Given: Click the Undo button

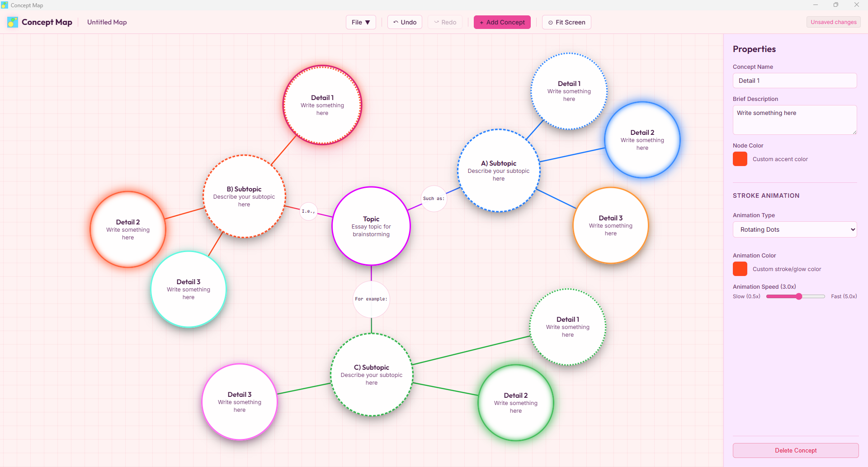Looking at the screenshot, I should 405,22.
